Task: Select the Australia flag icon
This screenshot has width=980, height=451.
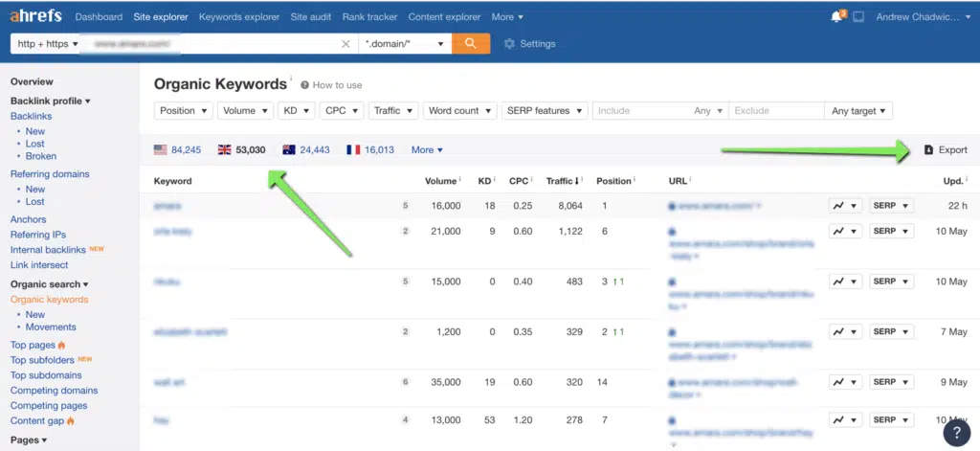Action: tap(289, 149)
